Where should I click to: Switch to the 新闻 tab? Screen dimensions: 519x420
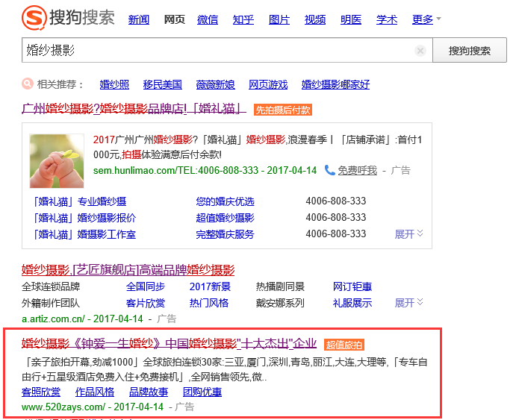139,19
